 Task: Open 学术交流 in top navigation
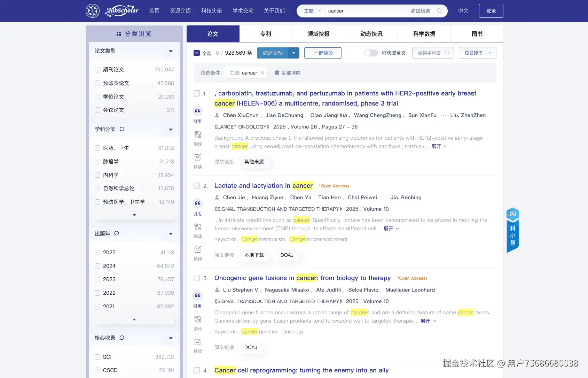243,11
